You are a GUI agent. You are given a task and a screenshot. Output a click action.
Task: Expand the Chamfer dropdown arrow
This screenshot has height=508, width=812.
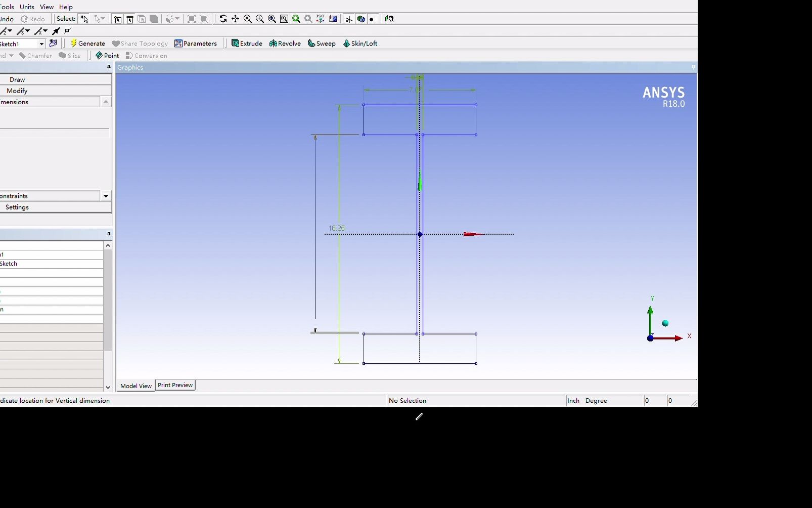12,56
